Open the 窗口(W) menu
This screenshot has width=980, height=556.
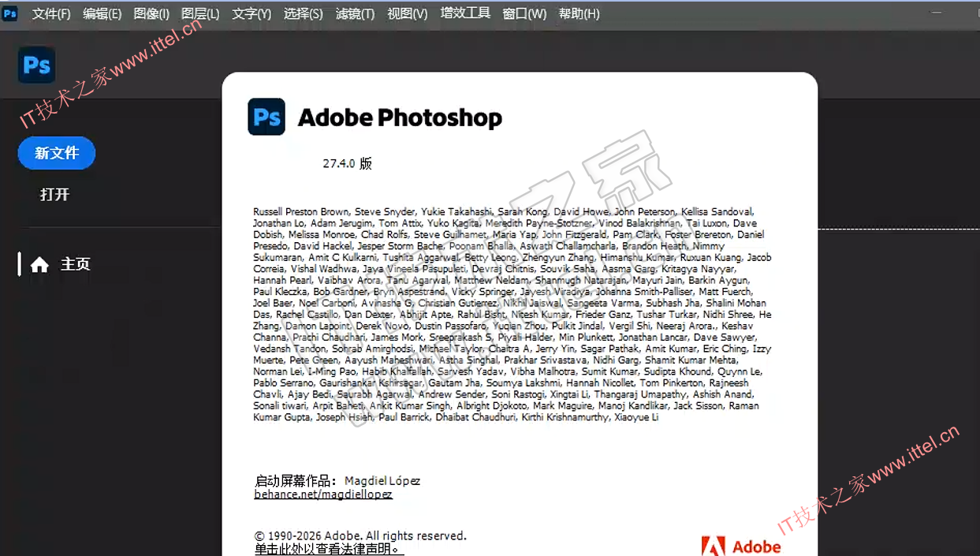point(524,14)
